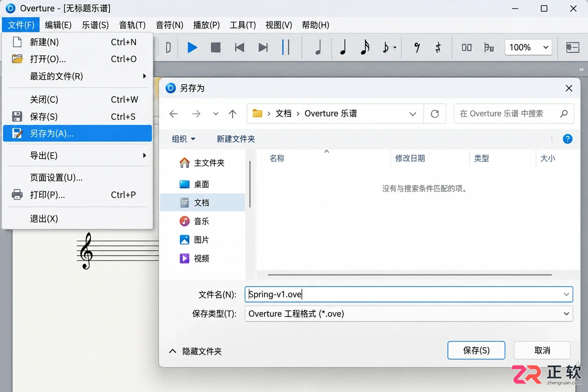Select the eighth rest tool
Image resolution: width=588 pixels, height=392 pixels.
[417, 48]
